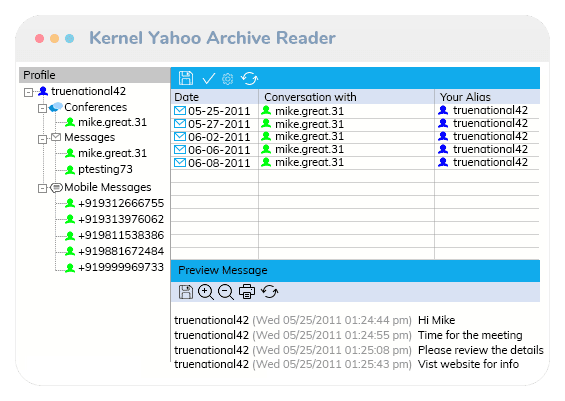
Task: Zoom out of the preview message
Action: tap(226, 292)
